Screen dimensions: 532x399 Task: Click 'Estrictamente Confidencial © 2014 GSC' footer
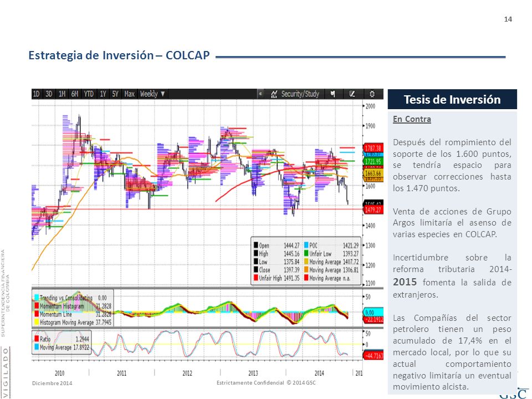(x=266, y=383)
